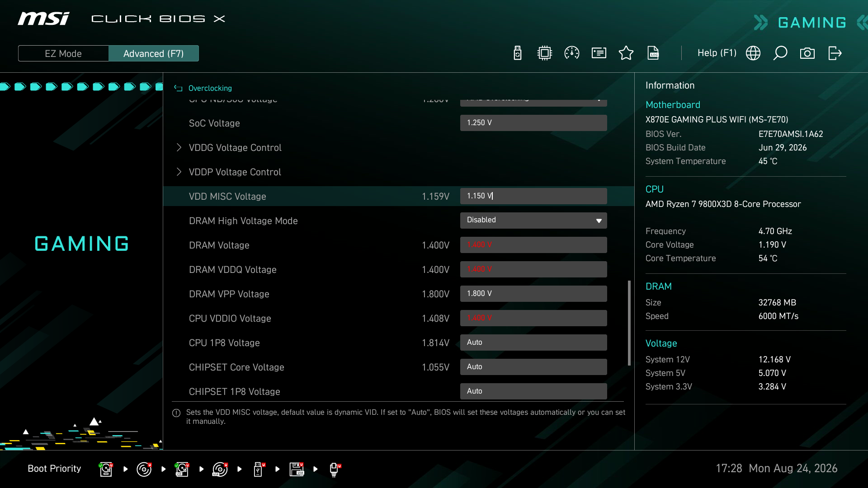Edit the DRAM VDDQ Voltage field
Image resolution: width=868 pixels, height=488 pixels.
533,269
